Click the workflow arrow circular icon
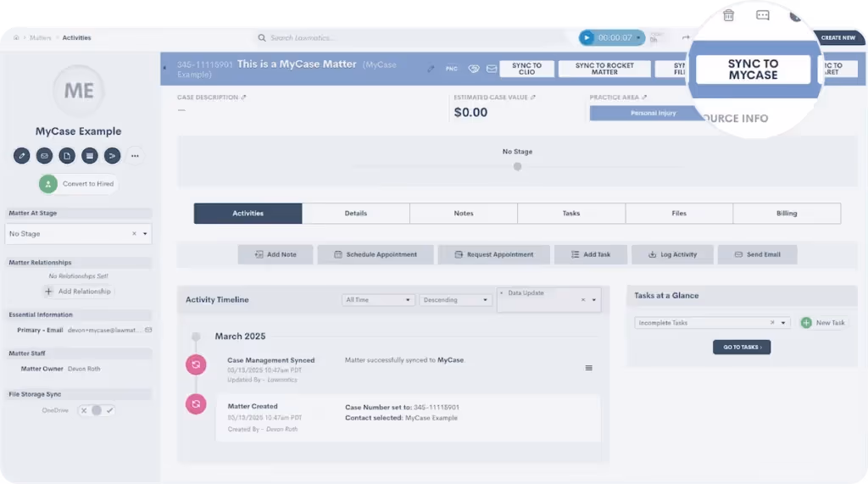 (113, 156)
